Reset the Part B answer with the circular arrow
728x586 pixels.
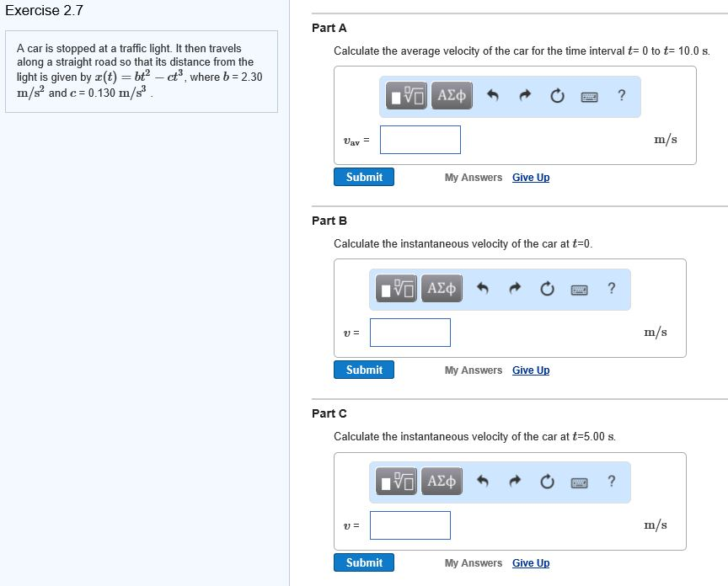point(547,289)
